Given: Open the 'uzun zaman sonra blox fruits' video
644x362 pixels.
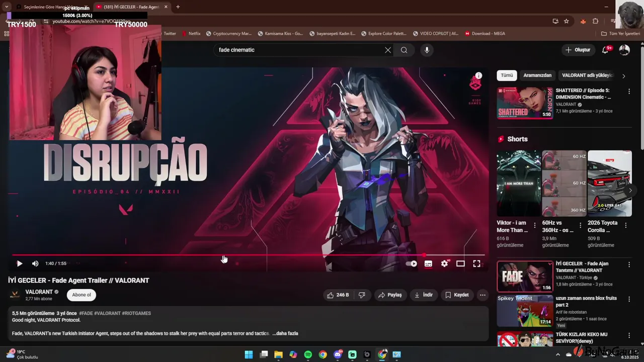Looking at the screenshot, I should pos(525,311).
